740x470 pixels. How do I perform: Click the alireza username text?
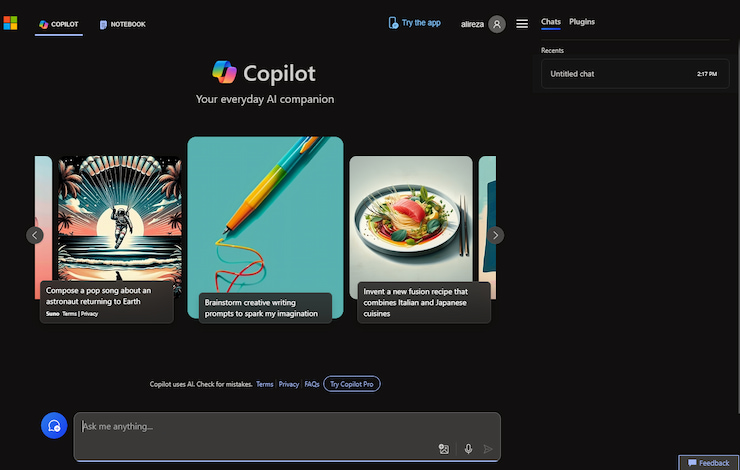[472, 24]
